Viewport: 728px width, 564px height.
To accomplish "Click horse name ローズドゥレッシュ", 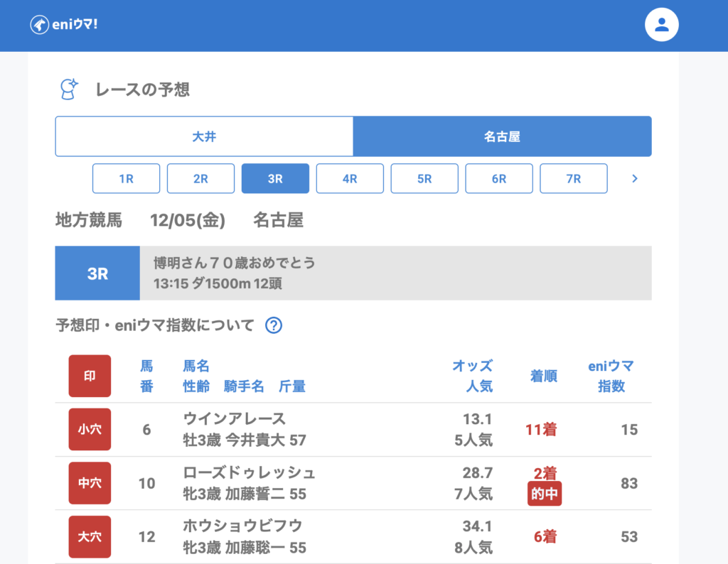I will tap(249, 473).
